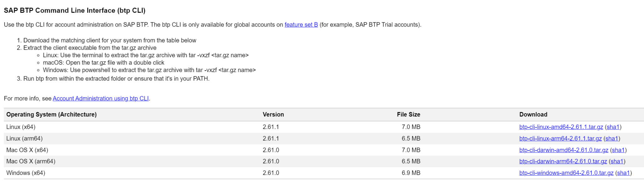Click the Download column header
Screen dimensions: 644x185
533,115
